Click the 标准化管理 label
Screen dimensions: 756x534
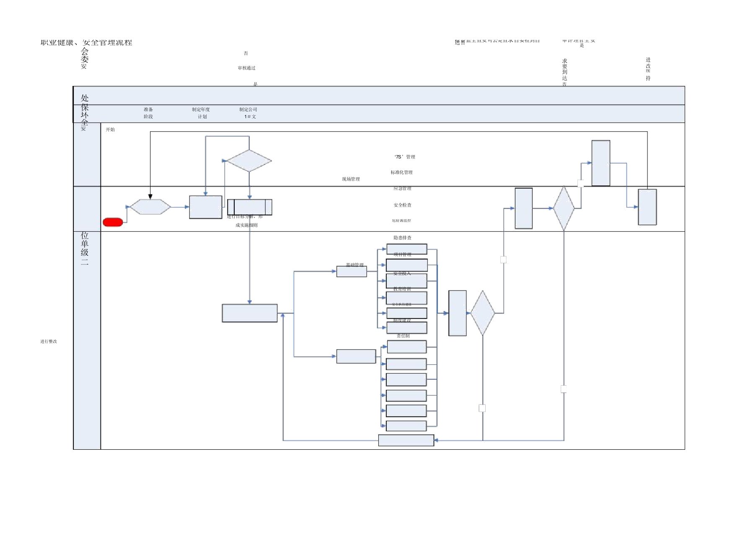[x=401, y=172]
